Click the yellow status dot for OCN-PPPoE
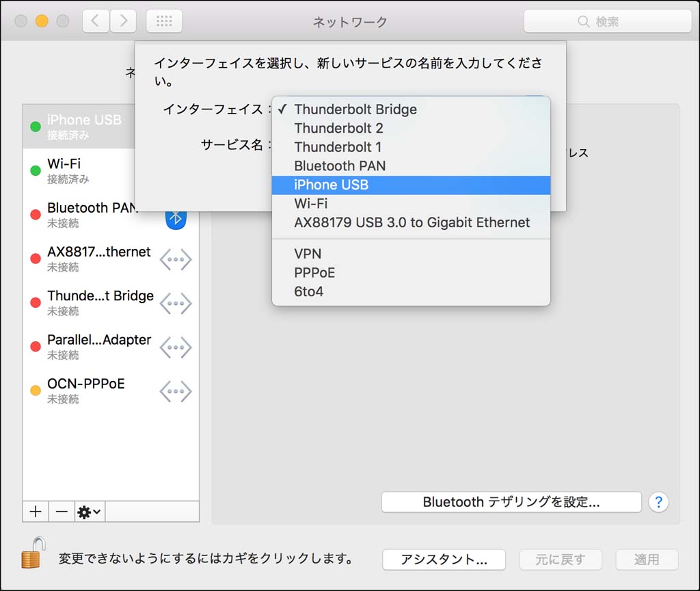700x591 pixels. coord(36,391)
